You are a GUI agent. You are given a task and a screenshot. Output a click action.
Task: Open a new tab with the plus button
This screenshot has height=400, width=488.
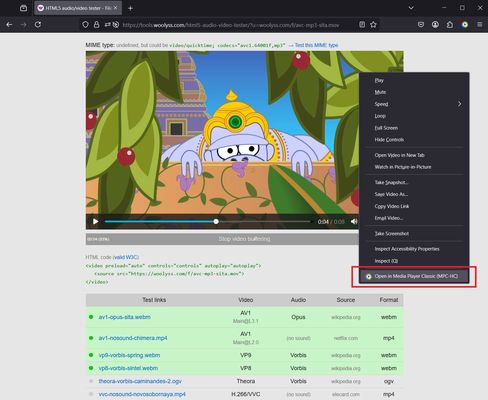pos(130,8)
